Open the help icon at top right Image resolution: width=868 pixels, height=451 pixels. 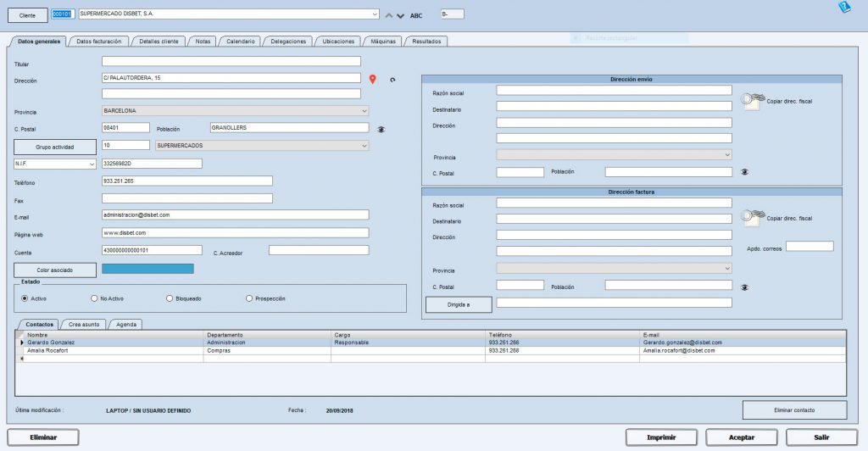click(x=844, y=7)
